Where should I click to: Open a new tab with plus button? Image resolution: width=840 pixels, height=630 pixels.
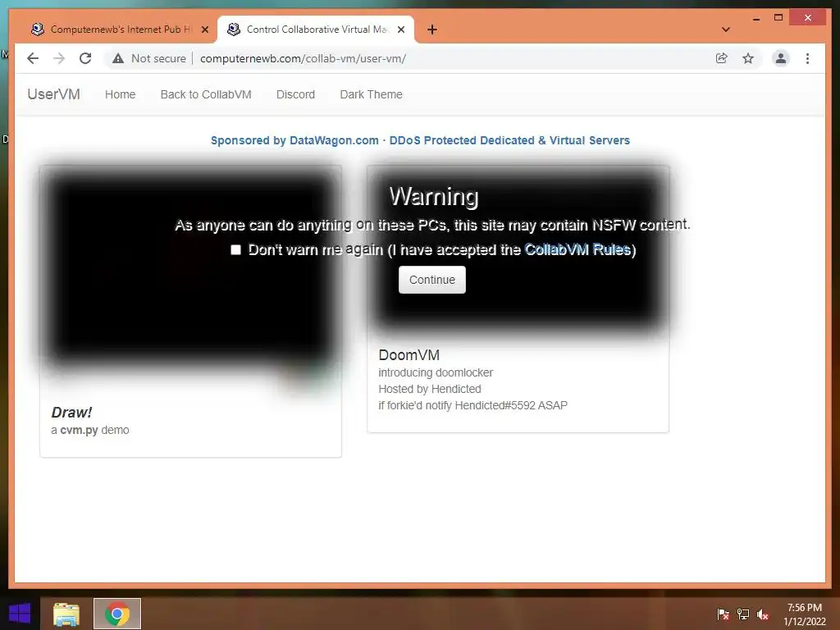[432, 30]
